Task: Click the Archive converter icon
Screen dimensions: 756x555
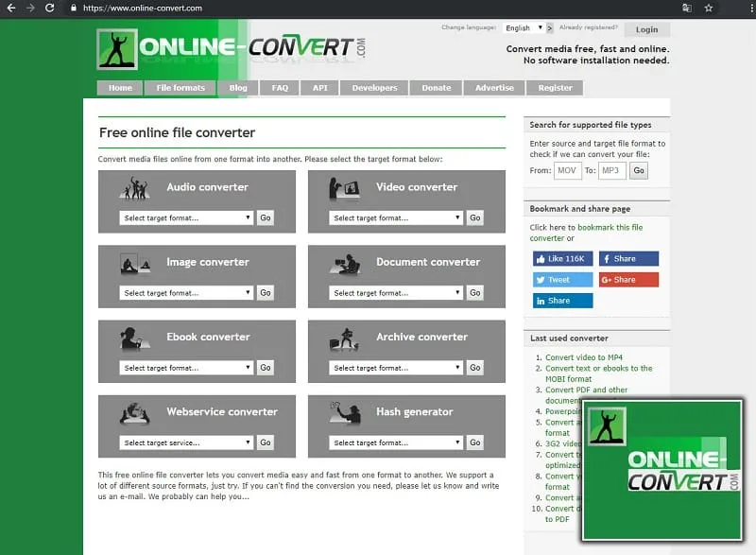Action: click(x=344, y=338)
